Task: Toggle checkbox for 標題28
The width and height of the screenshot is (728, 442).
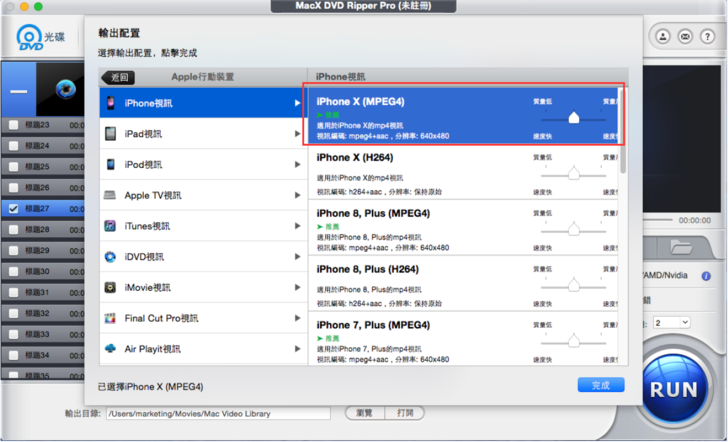Action: 13,229
